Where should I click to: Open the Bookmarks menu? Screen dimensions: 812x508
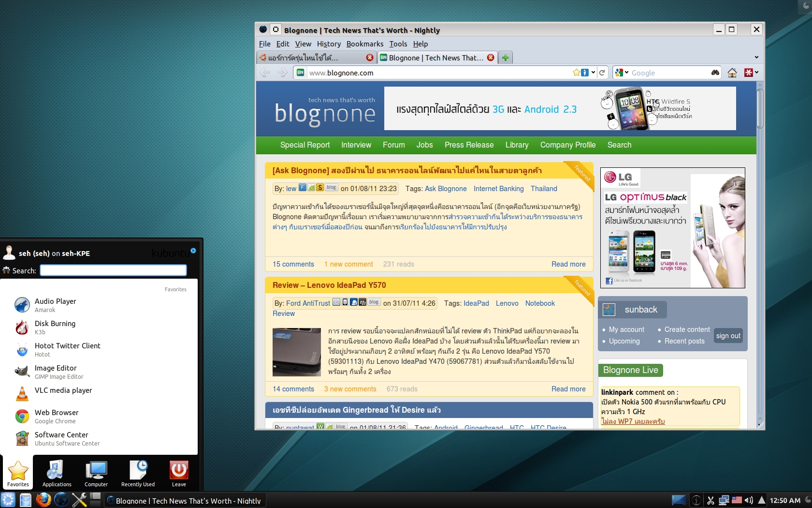click(365, 44)
